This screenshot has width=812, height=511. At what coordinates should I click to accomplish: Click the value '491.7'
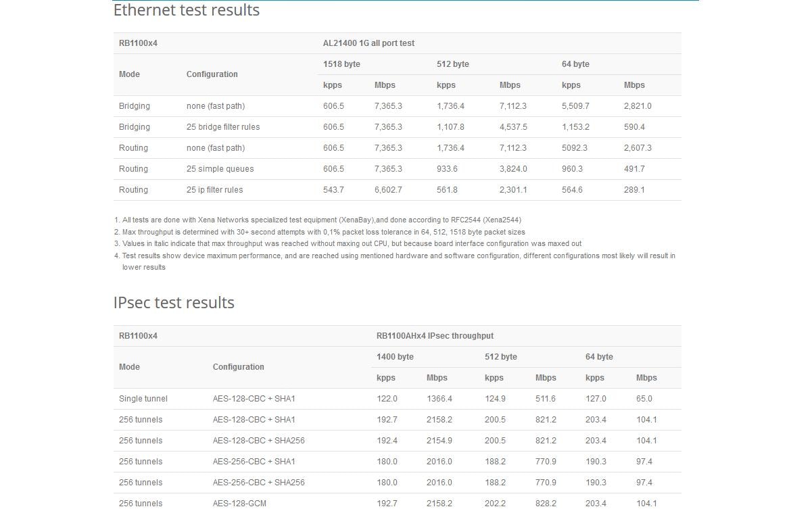click(x=634, y=169)
